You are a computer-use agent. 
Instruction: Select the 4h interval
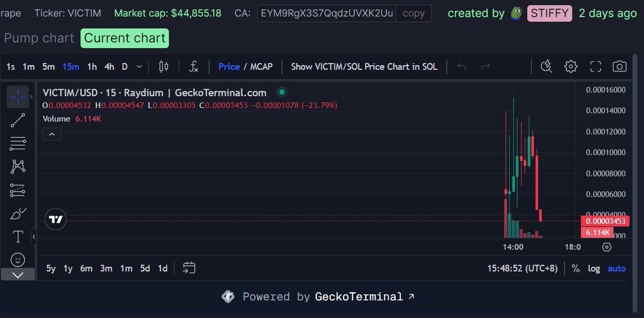tap(109, 67)
